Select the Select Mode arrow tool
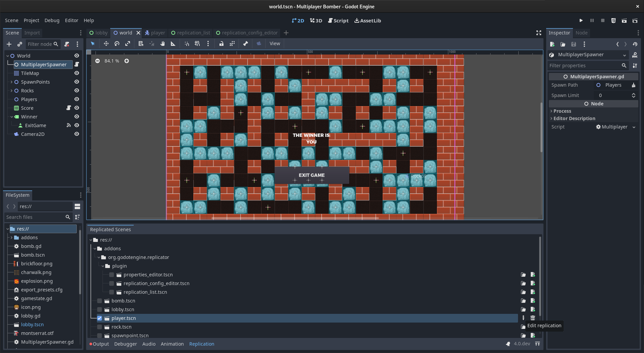The image size is (644, 353). (x=93, y=43)
